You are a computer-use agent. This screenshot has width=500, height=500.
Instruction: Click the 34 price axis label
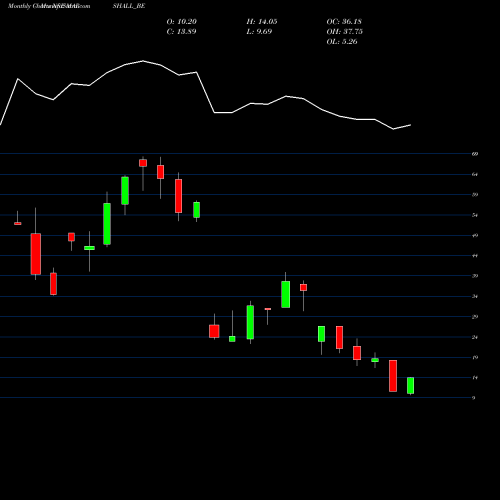click(x=475, y=296)
